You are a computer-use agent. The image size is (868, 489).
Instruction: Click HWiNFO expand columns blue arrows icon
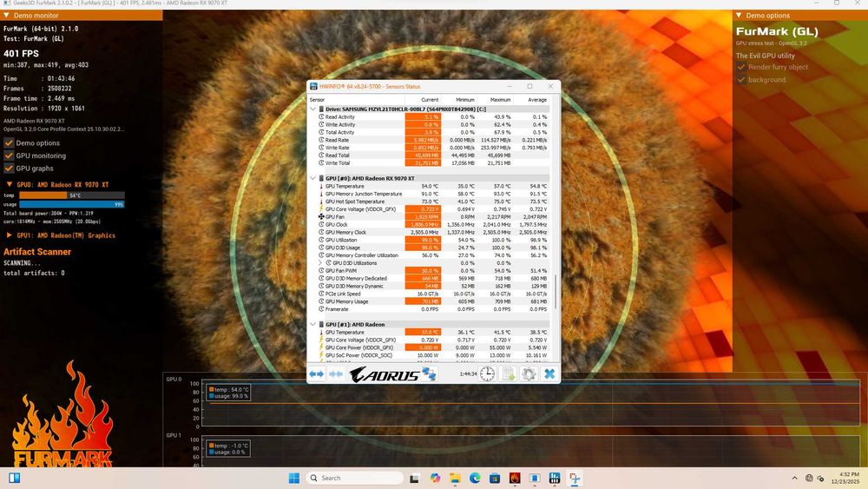tap(317, 374)
